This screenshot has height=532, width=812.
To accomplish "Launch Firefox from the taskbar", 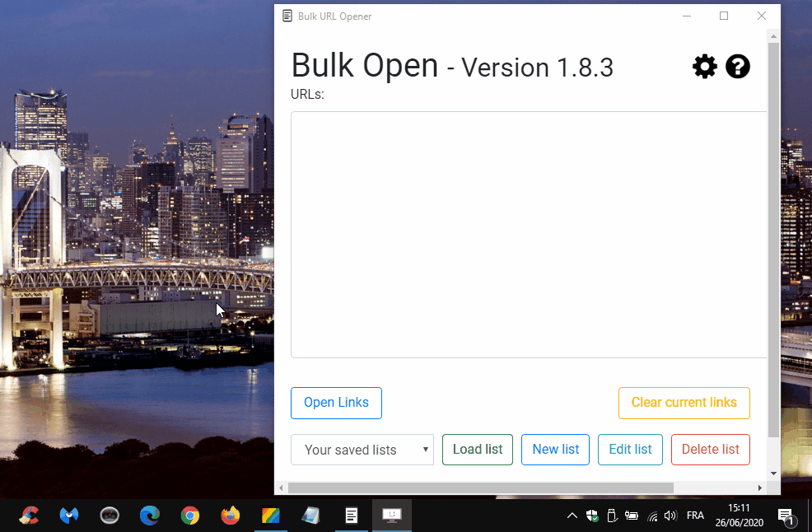I will tap(231, 516).
